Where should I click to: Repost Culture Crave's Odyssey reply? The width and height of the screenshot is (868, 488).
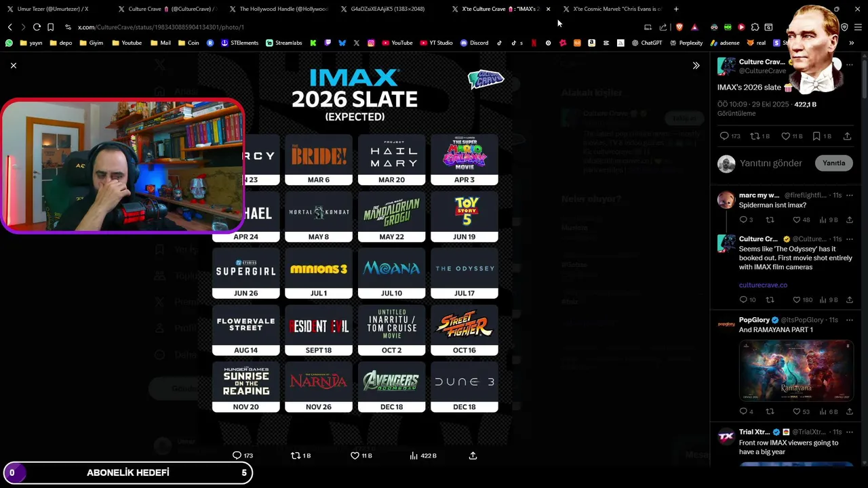tap(770, 300)
